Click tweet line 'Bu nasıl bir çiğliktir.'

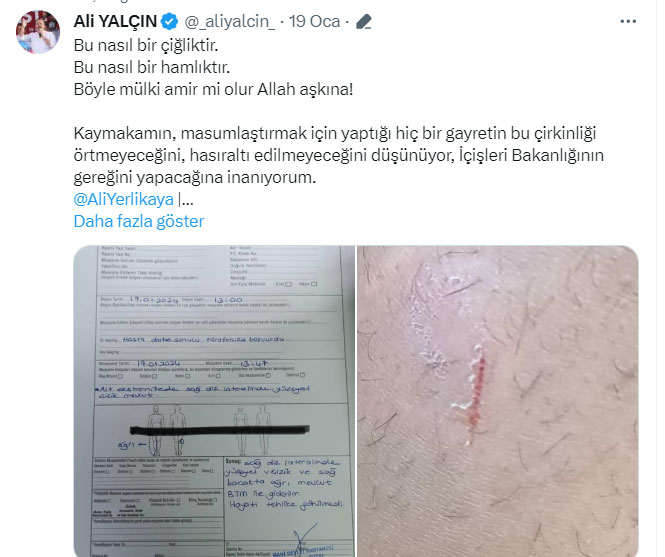click(x=146, y=45)
